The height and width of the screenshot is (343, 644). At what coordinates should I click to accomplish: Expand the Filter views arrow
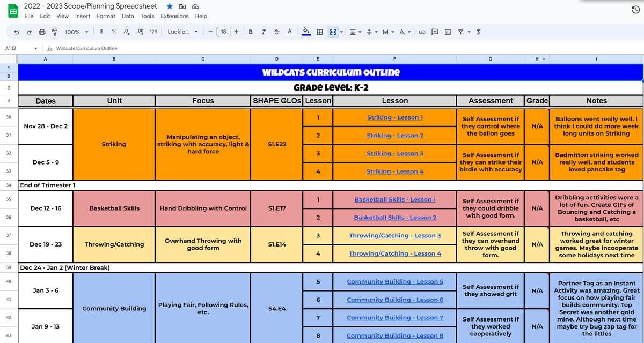click(x=469, y=32)
